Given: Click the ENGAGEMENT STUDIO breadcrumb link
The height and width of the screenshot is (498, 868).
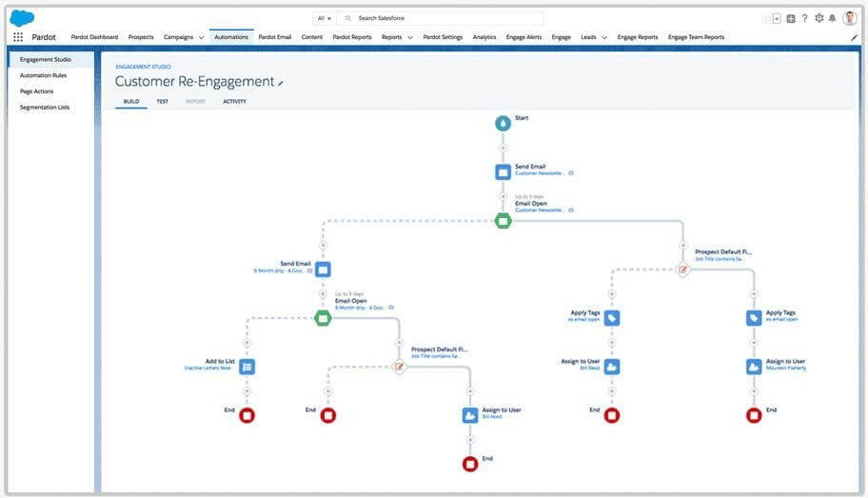Looking at the screenshot, I should click(x=143, y=67).
